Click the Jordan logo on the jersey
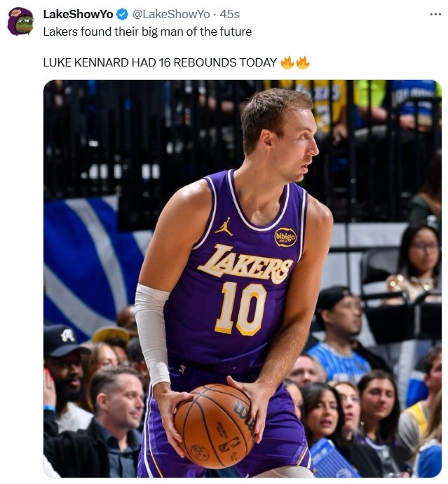This screenshot has height=484, width=448. [x=223, y=227]
